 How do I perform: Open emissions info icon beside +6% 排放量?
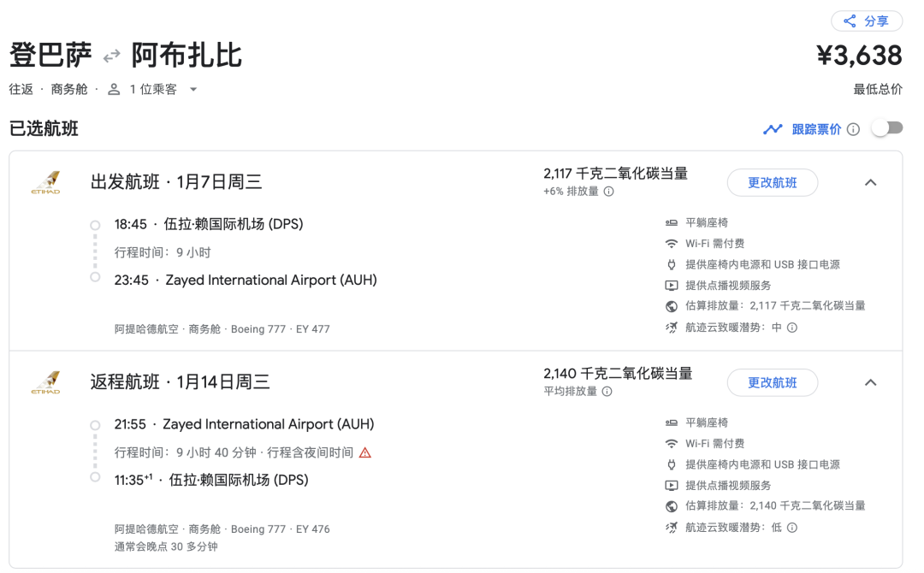point(609,192)
